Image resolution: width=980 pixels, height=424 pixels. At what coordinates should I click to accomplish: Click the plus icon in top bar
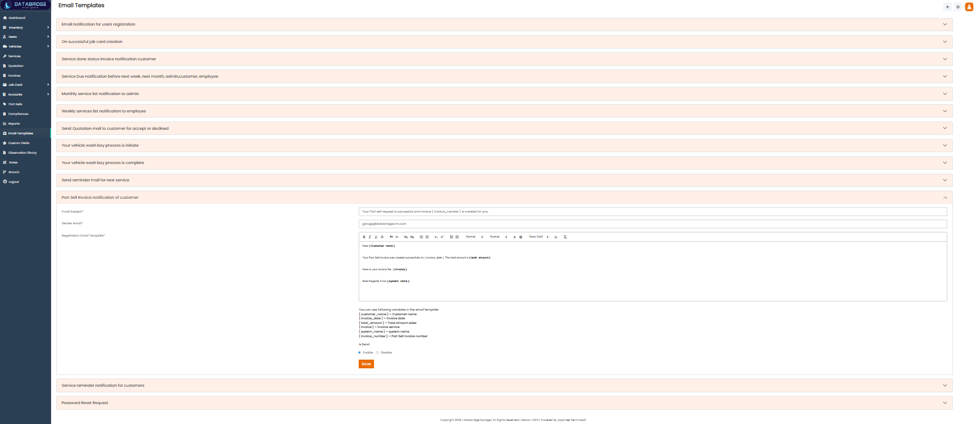[947, 7]
